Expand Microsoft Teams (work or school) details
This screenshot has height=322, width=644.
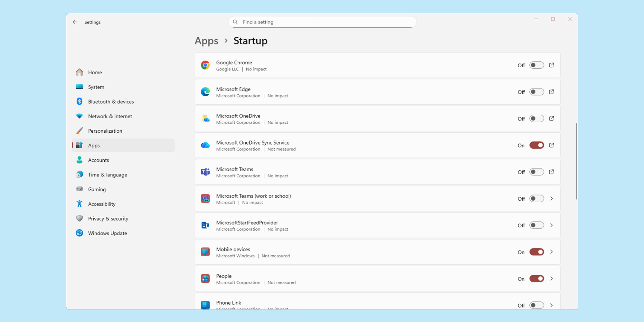pyautogui.click(x=552, y=199)
